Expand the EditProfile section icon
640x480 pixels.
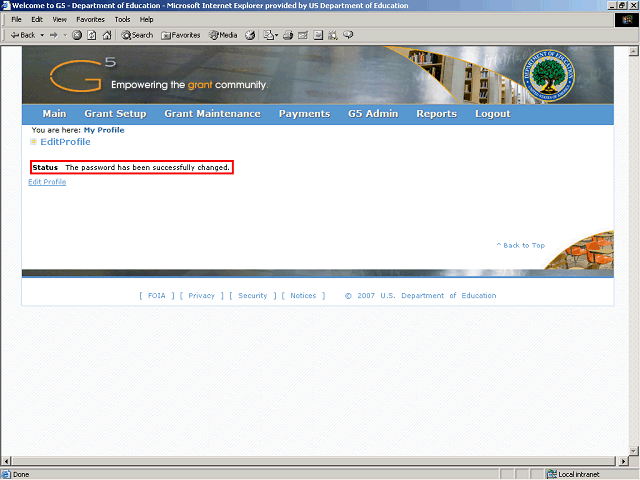click(x=33, y=142)
